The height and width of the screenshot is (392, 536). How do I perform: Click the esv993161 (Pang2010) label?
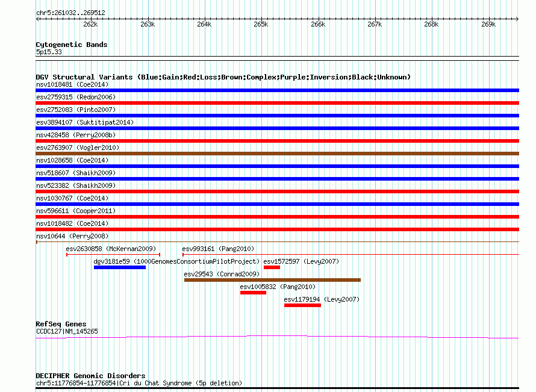[x=218, y=249]
